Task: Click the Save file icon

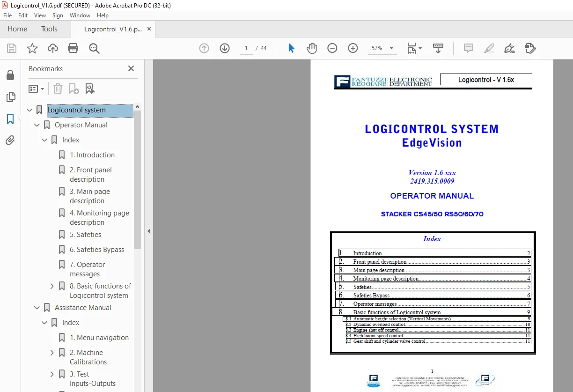Action: 12,48
